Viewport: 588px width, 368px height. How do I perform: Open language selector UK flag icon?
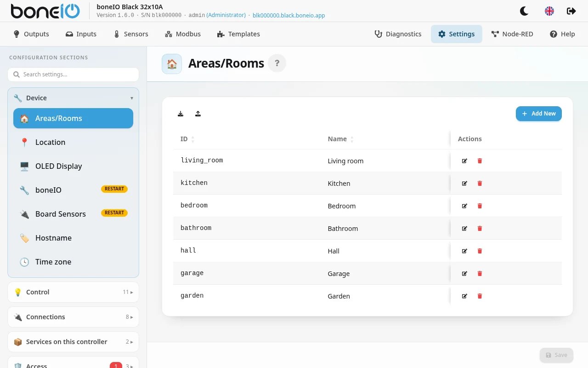(549, 11)
